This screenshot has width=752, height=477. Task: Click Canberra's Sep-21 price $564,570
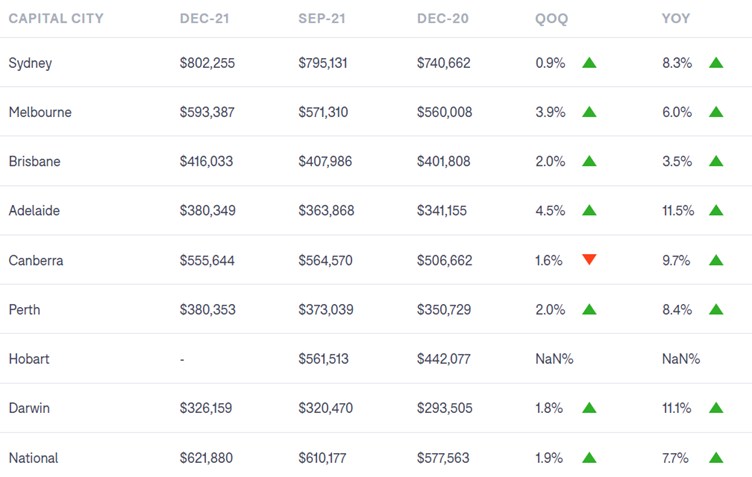(x=325, y=261)
